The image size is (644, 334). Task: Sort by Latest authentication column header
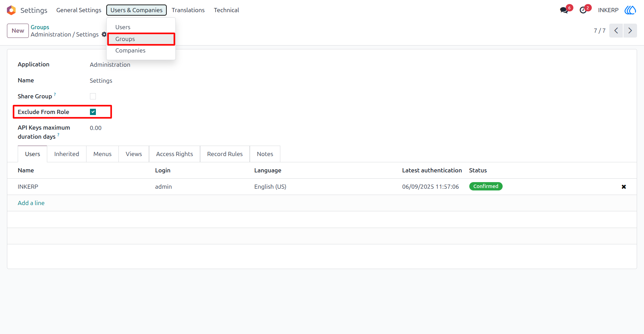pos(432,170)
